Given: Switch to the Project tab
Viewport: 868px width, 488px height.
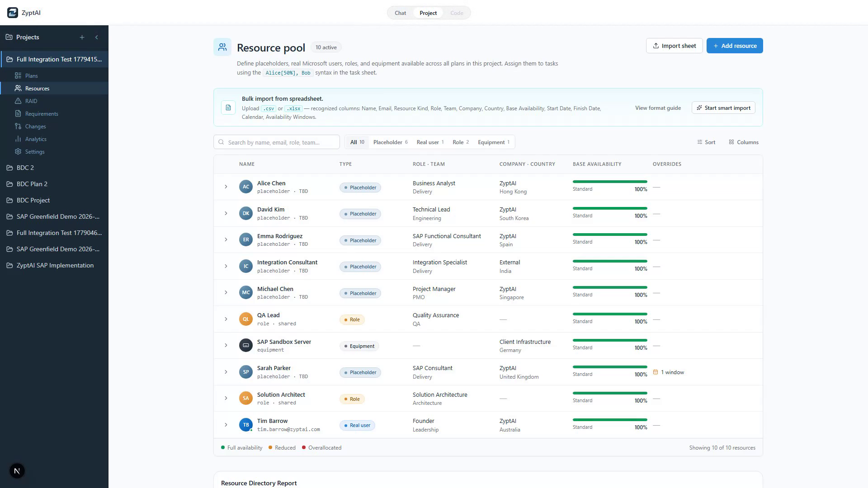Looking at the screenshot, I should (x=428, y=13).
